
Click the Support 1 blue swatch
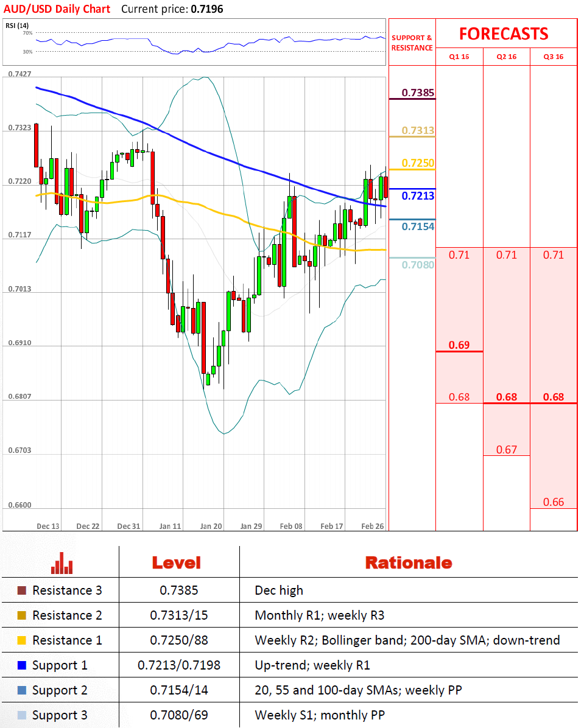(x=21, y=665)
